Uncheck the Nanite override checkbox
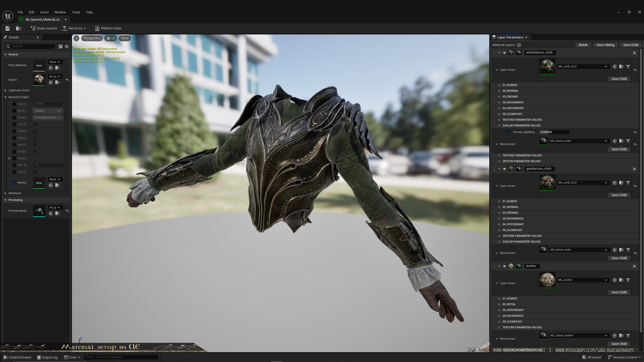Screen dimensions: 644x362 [14, 183]
